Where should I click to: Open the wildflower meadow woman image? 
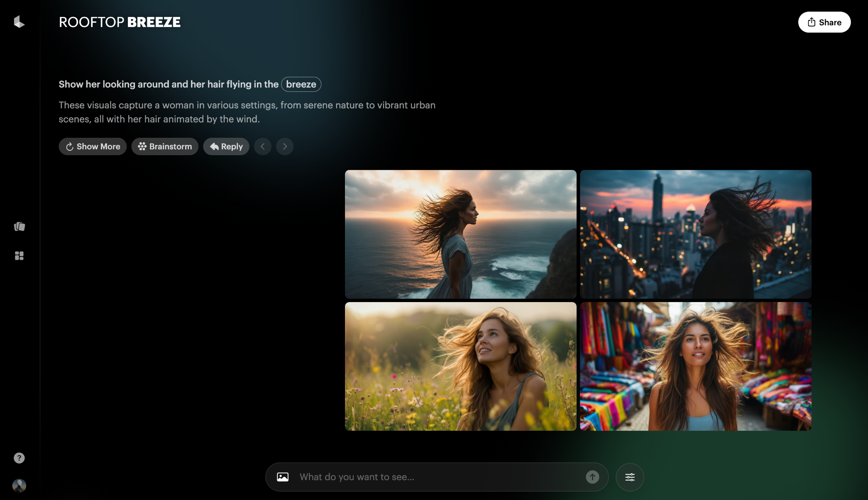[x=461, y=366]
